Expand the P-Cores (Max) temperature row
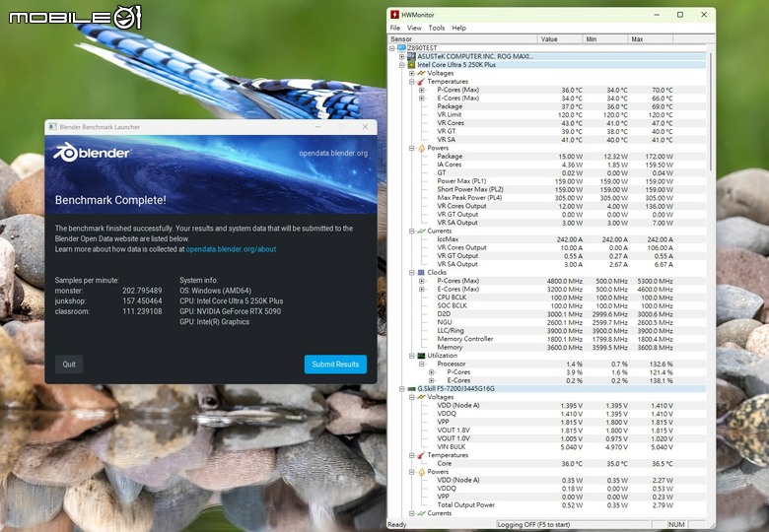The height and width of the screenshot is (532, 769). click(x=422, y=90)
